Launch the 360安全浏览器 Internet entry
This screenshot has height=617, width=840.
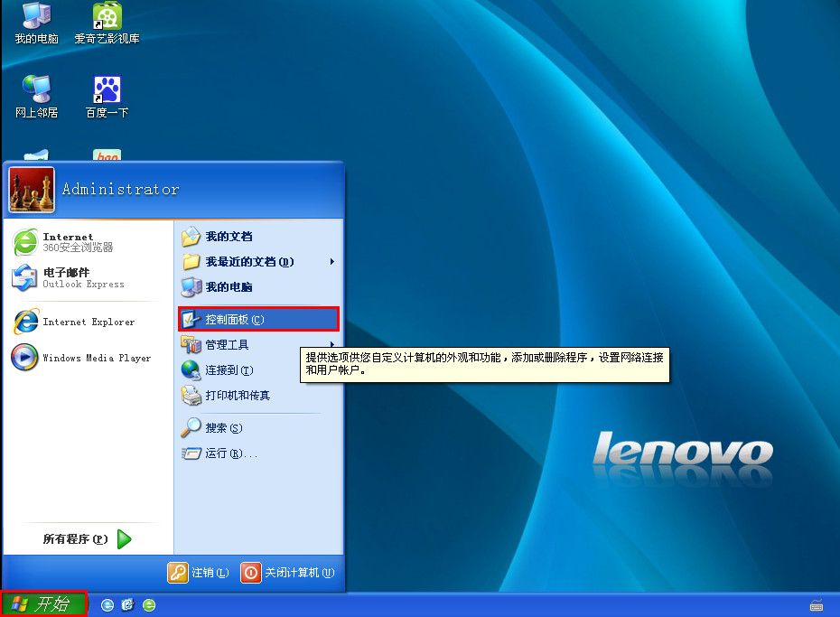pos(88,242)
